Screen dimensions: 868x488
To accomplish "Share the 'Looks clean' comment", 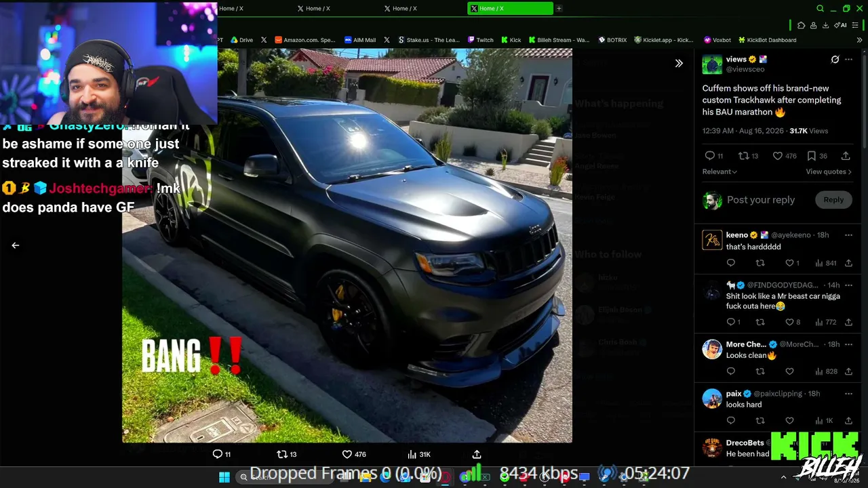I will point(848,371).
